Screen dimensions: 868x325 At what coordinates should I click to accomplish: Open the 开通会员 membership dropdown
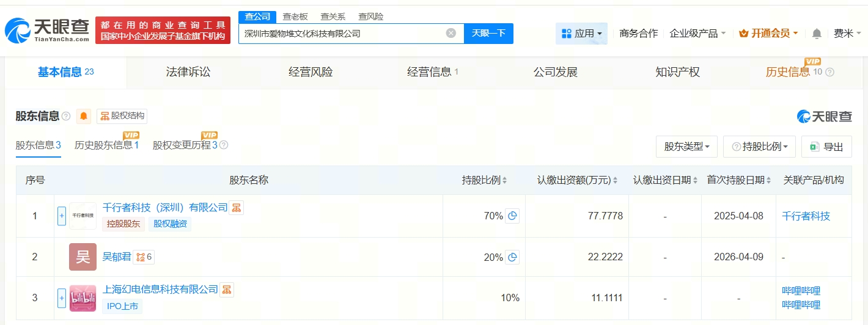point(768,34)
